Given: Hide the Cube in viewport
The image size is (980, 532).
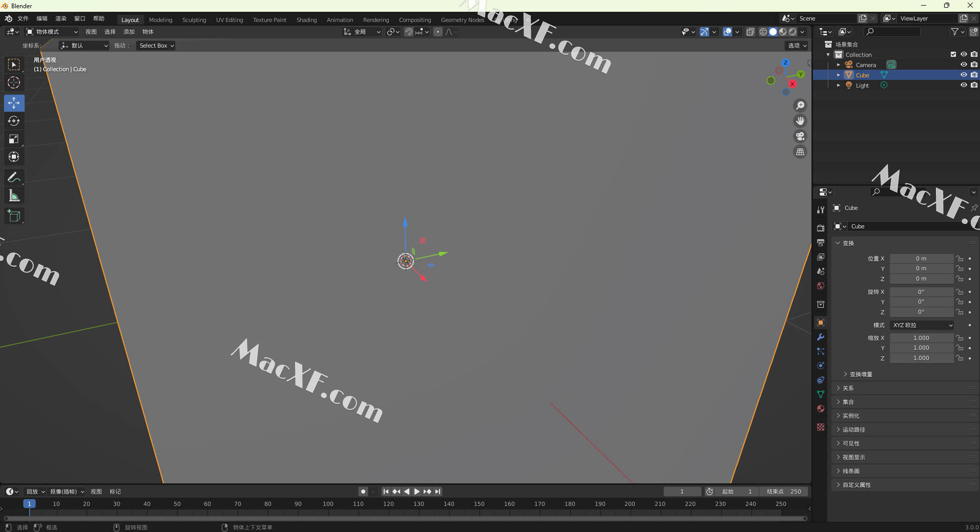Looking at the screenshot, I should [x=963, y=75].
